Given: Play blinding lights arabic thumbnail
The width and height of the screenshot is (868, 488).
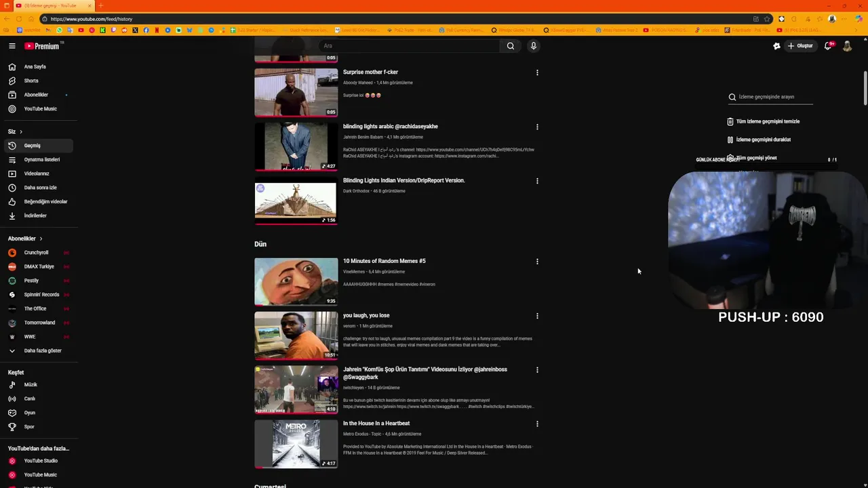Looking at the screenshot, I should (x=296, y=146).
